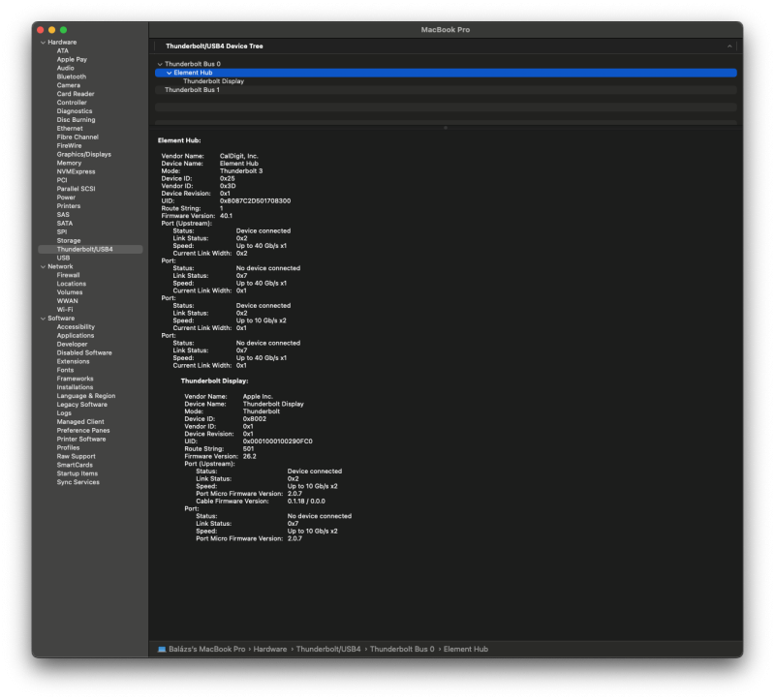Open Language & Region section

[85, 396]
